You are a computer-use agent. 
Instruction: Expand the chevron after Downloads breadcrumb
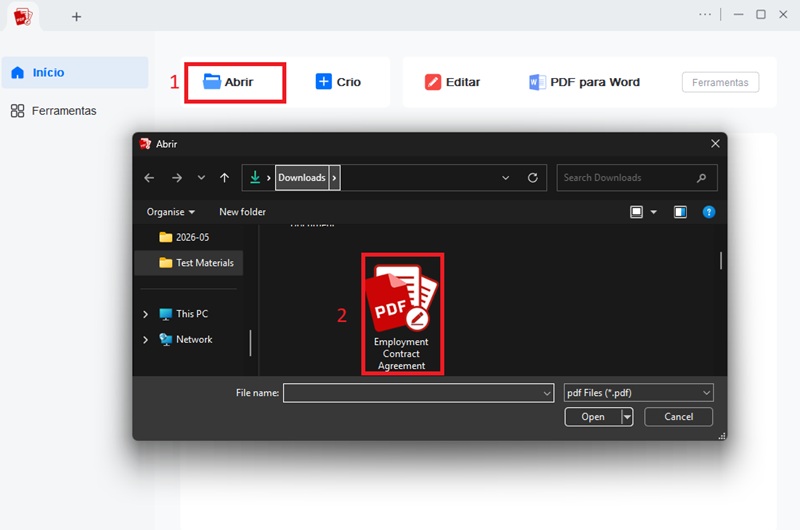coord(334,178)
